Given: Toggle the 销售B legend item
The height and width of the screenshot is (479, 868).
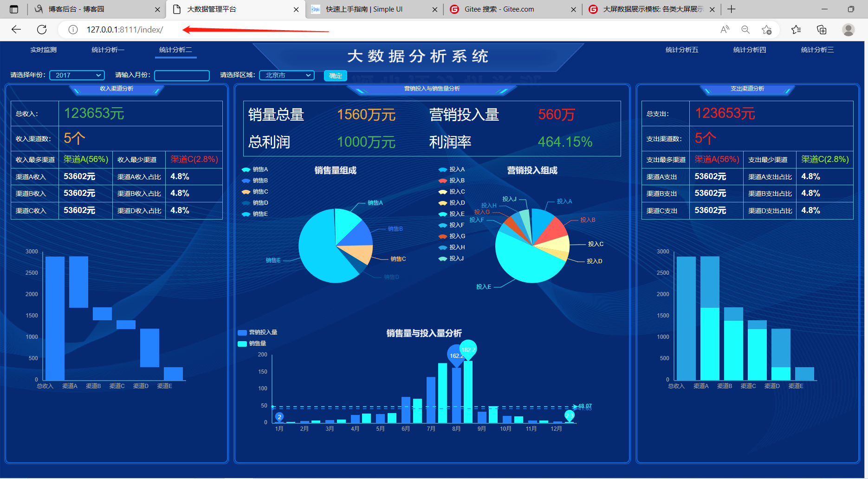Looking at the screenshot, I should click(x=255, y=181).
